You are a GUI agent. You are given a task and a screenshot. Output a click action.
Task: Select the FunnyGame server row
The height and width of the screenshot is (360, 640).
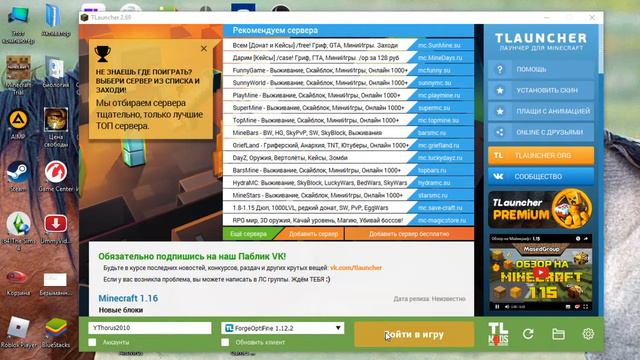[349, 70]
